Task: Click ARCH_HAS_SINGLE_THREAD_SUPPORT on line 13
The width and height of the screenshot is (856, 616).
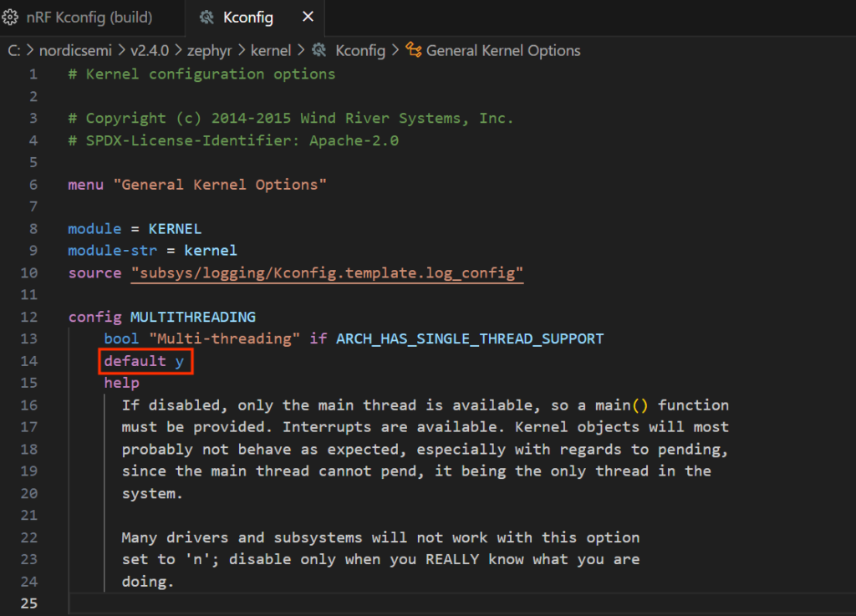Action: (x=470, y=339)
